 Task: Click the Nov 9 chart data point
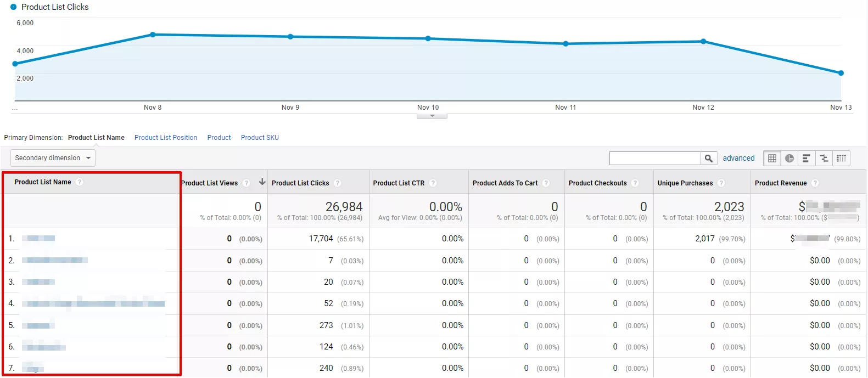pos(290,37)
